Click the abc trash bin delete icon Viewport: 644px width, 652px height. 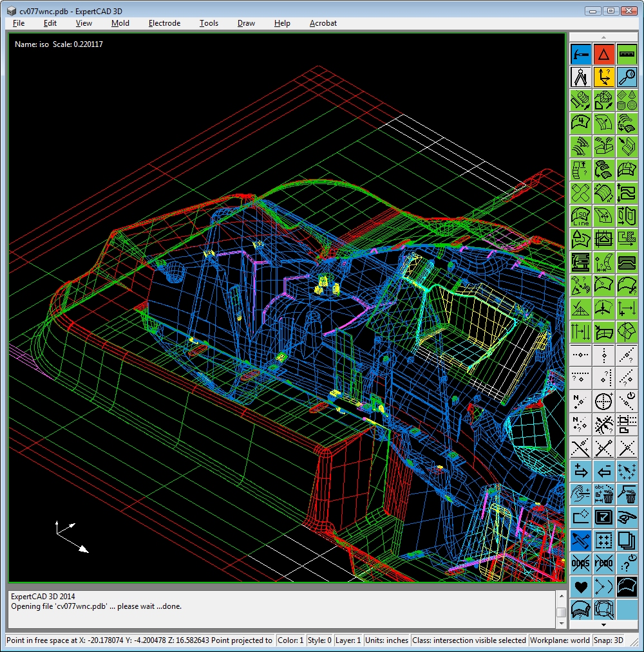(603, 494)
